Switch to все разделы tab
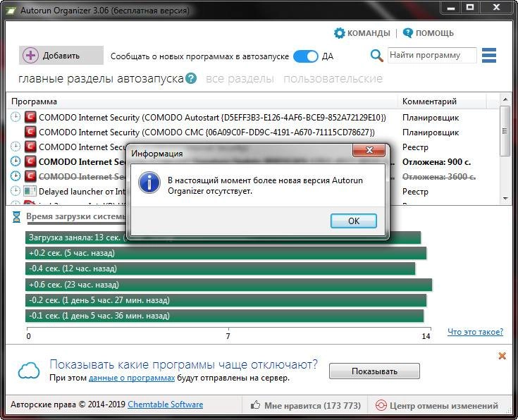The image size is (518, 420). click(240, 79)
